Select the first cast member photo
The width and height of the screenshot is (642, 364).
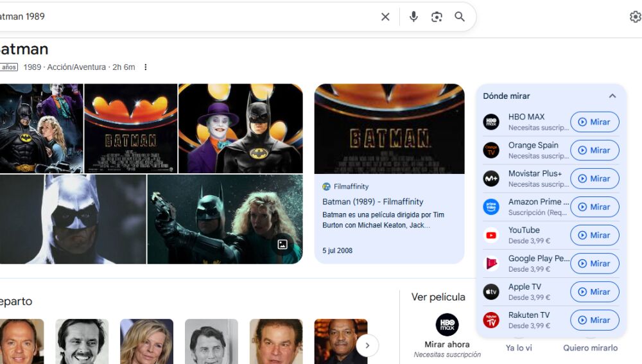[x=21, y=342]
